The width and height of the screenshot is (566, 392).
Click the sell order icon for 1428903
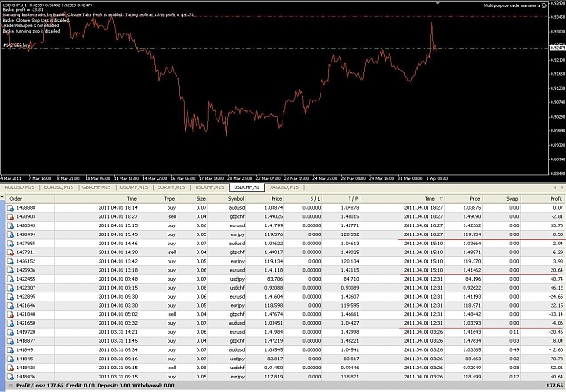pos(11,216)
